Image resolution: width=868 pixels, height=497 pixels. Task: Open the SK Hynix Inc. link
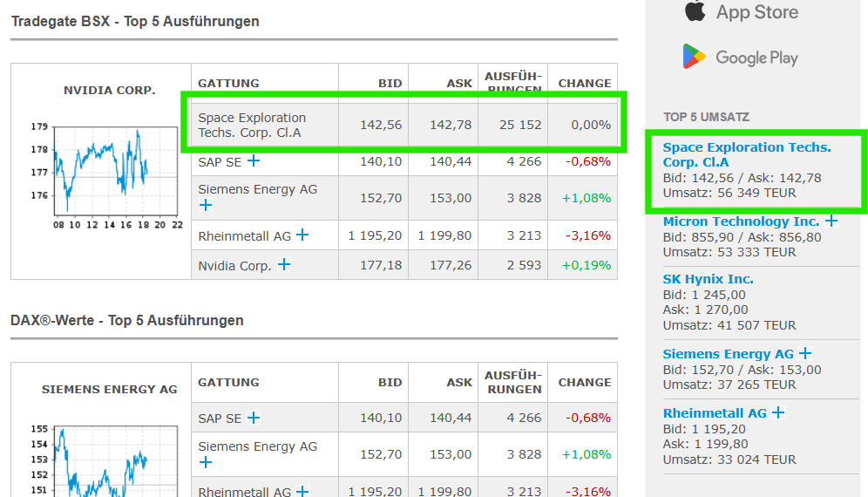point(708,279)
